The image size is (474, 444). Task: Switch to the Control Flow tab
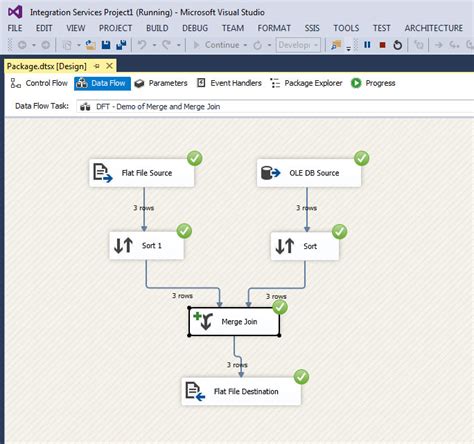point(39,83)
